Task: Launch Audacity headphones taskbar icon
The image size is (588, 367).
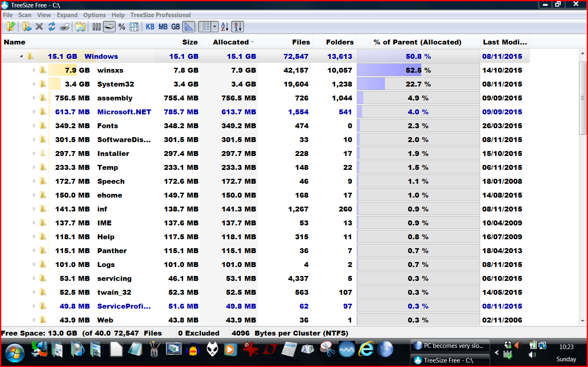Action: click(x=193, y=350)
